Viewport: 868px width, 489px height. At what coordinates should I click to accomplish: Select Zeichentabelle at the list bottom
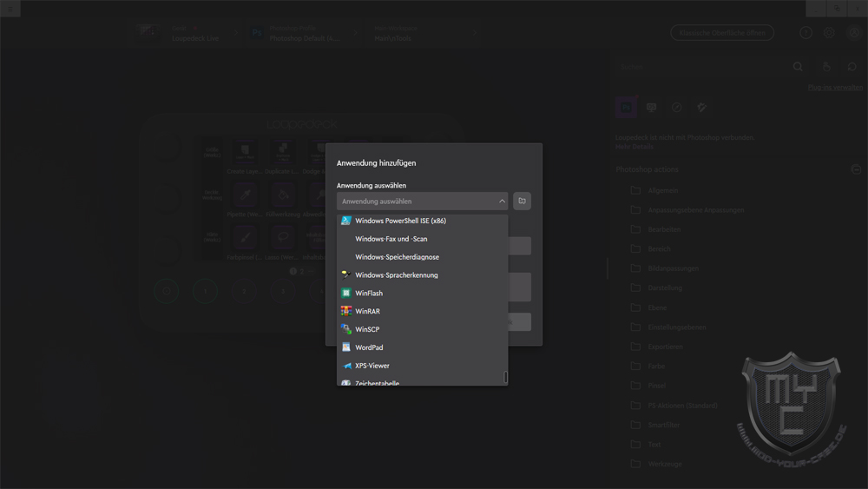[x=422, y=381]
